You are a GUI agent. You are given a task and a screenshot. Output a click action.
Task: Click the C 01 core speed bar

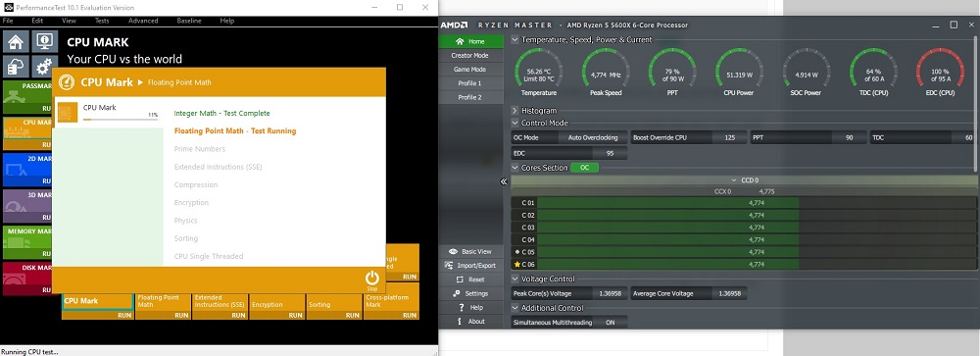click(757, 203)
